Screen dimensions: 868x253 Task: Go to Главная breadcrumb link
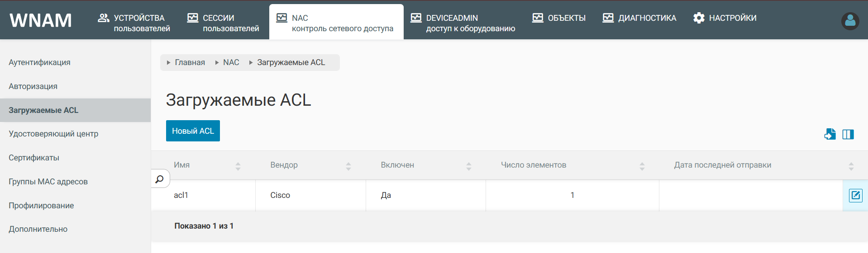coord(190,62)
